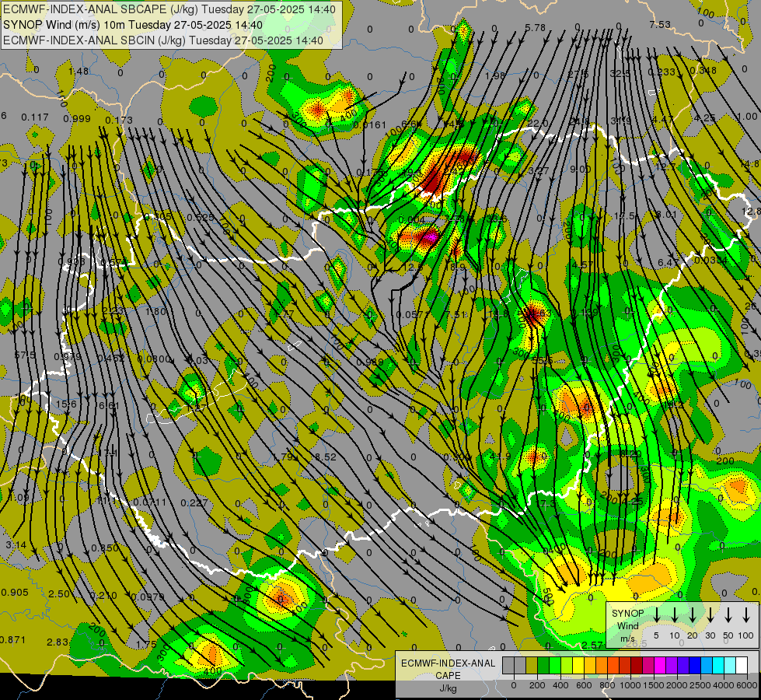The height and width of the screenshot is (700, 761).
Task: Click the '2.57' value near the legend
Action: (x=592, y=645)
